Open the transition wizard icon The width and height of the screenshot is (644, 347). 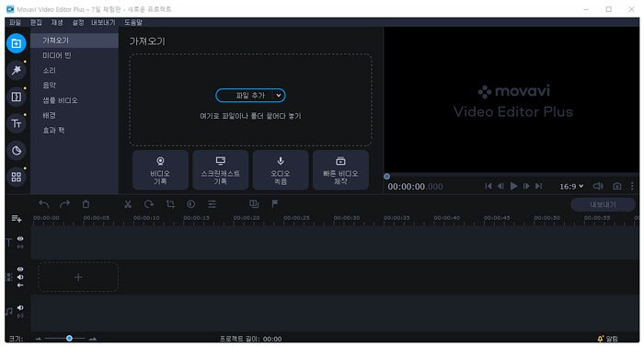point(254,203)
